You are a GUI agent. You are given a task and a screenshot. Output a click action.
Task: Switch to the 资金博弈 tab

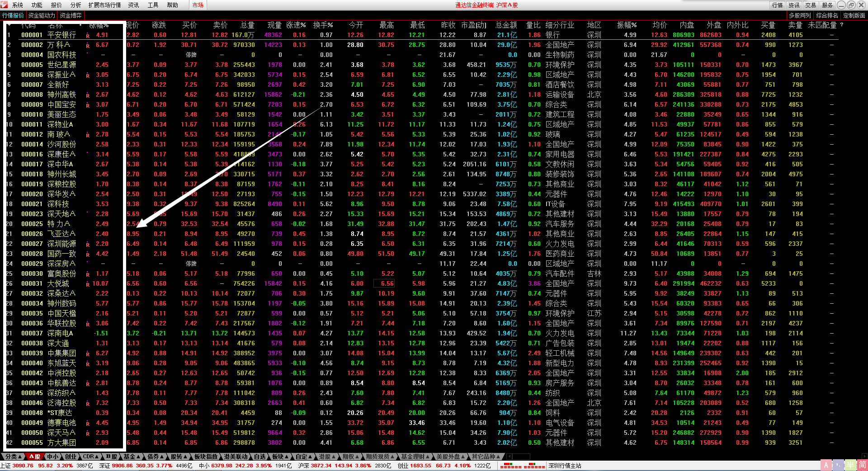coord(71,15)
